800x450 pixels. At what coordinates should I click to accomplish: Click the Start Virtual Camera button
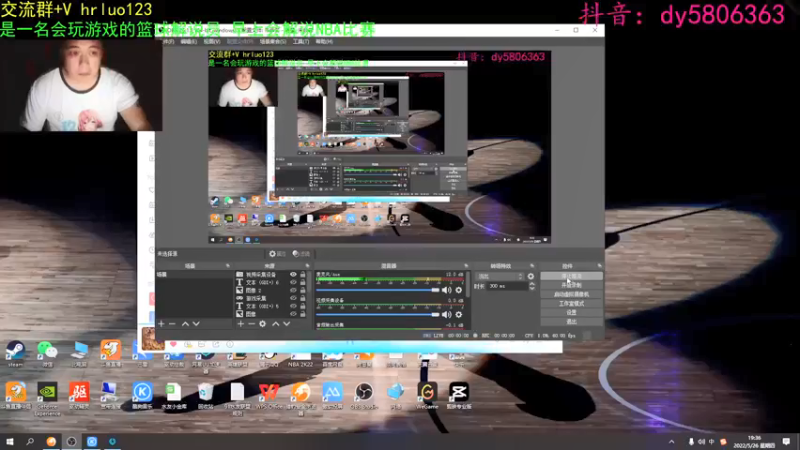click(x=571, y=294)
